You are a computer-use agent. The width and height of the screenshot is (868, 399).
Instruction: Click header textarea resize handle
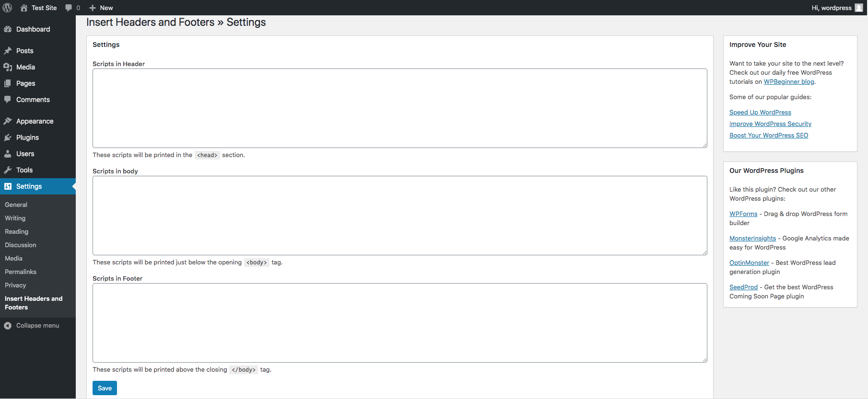(704, 145)
